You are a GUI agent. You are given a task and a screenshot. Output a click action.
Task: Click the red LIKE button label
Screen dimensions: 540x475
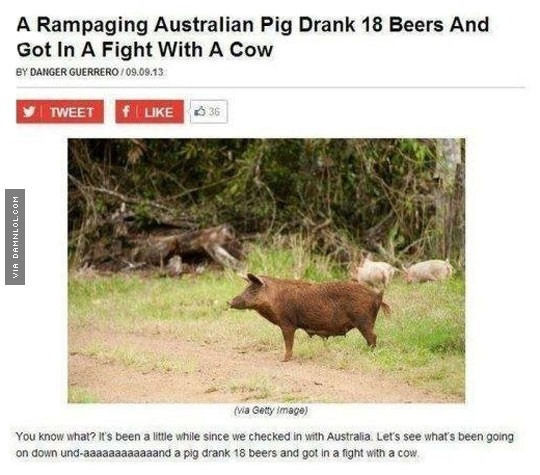[x=159, y=112]
